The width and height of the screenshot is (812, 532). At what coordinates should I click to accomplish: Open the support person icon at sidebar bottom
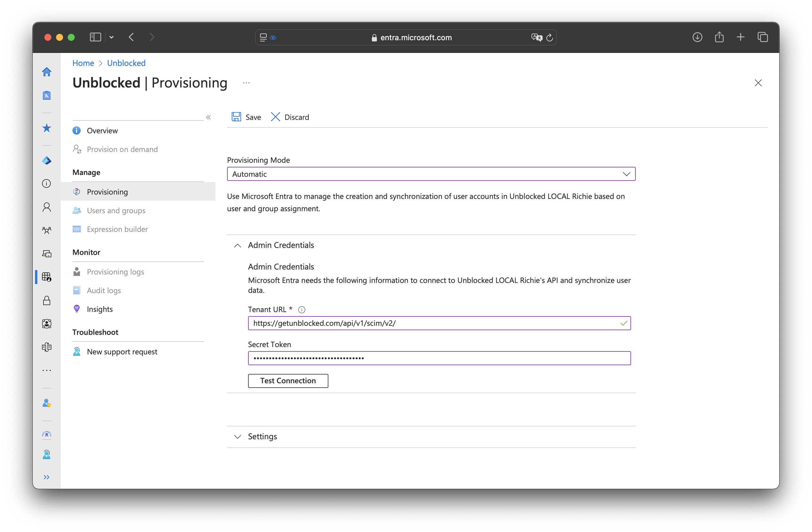click(47, 455)
